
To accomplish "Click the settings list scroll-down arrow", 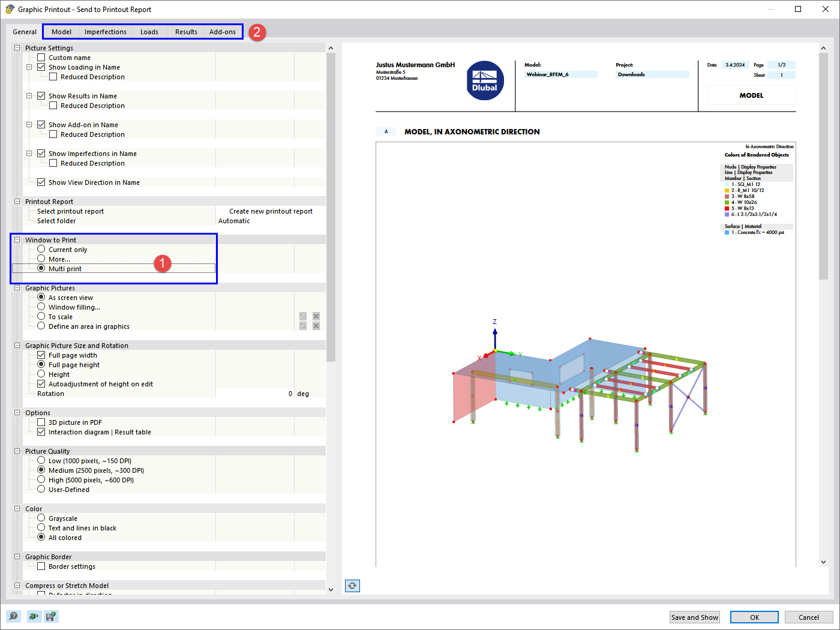I will (331, 590).
